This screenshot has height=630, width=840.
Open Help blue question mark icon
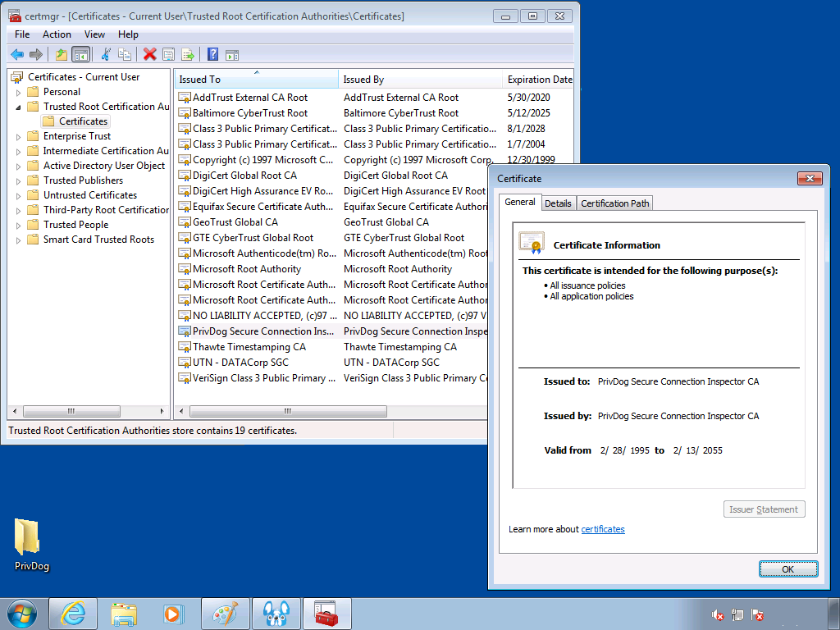pyautogui.click(x=212, y=54)
